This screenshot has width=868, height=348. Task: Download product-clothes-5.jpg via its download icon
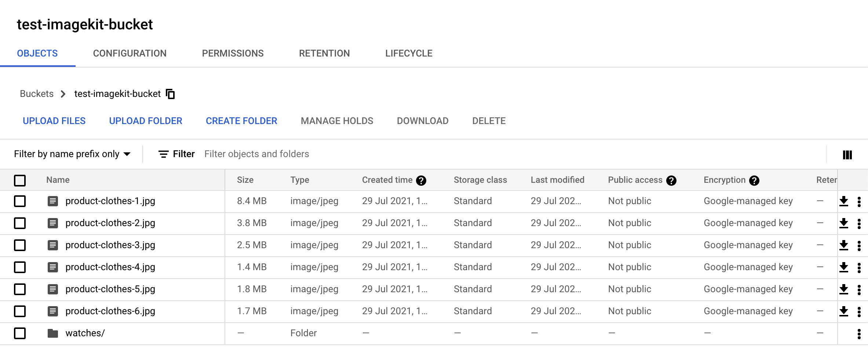point(844,289)
